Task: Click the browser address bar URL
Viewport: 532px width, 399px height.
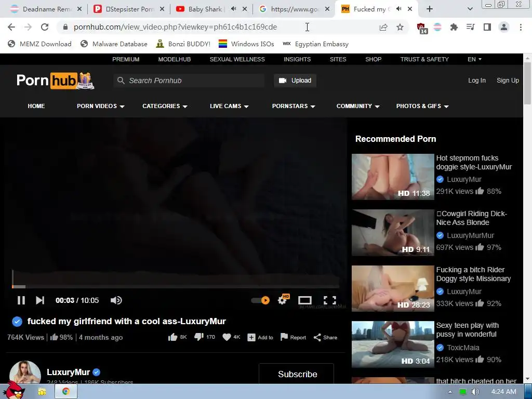Action: coord(176,27)
